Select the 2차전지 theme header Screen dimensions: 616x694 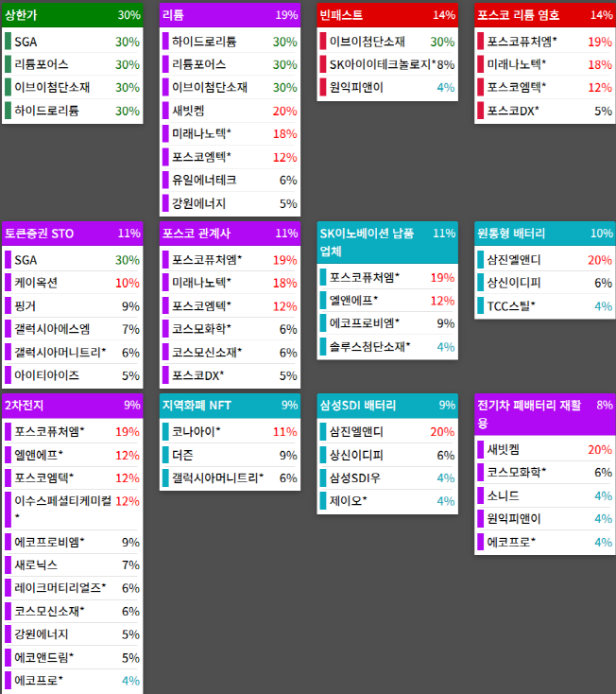tap(73, 406)
